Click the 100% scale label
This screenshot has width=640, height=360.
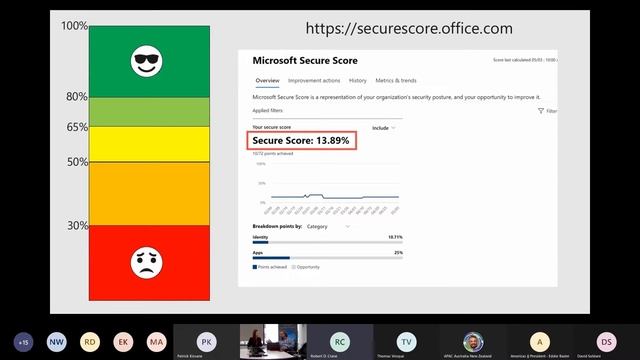[x=74, y=26]
